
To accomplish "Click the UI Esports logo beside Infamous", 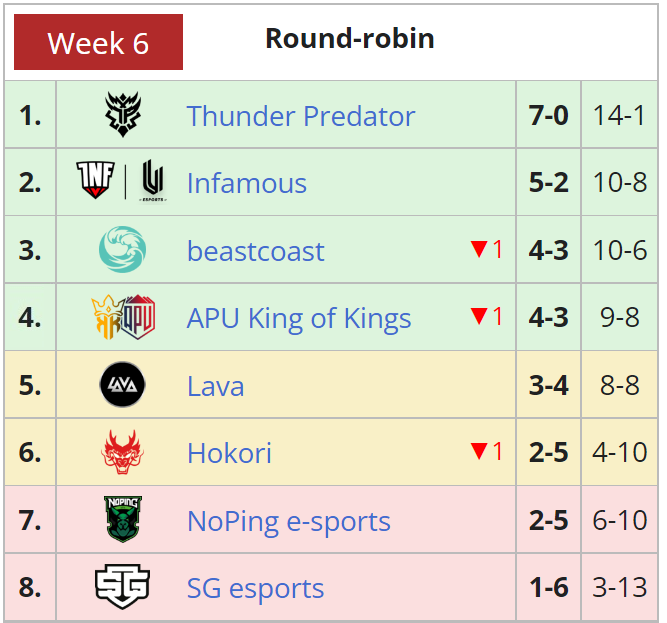I will pyautogui.click(x=153, y=180).
